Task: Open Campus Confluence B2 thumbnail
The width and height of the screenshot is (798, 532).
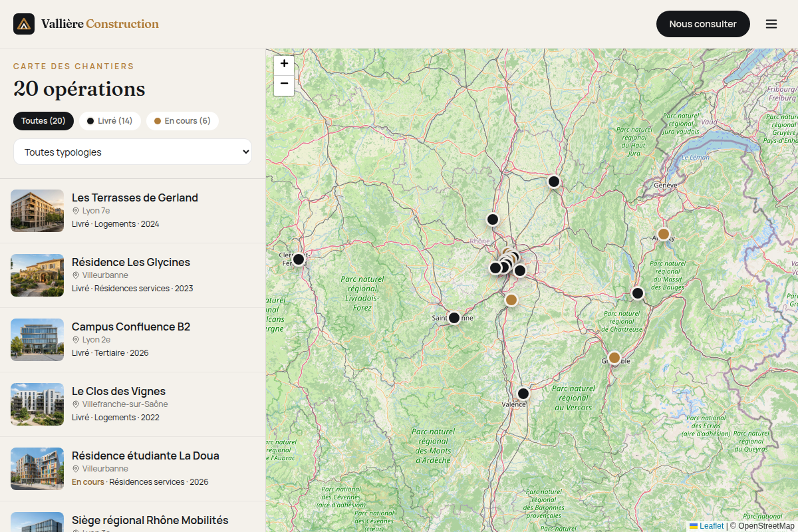Action: [x=37, y=340]
